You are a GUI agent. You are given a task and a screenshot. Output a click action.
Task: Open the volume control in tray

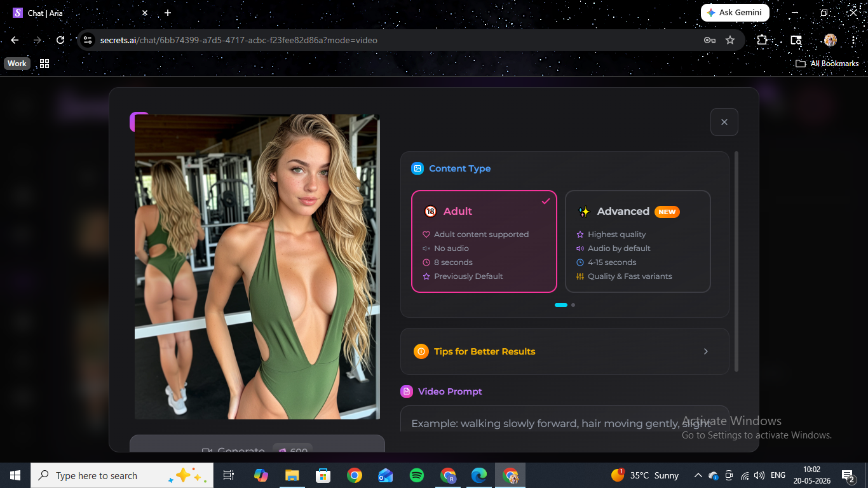[x=759, y=475]
